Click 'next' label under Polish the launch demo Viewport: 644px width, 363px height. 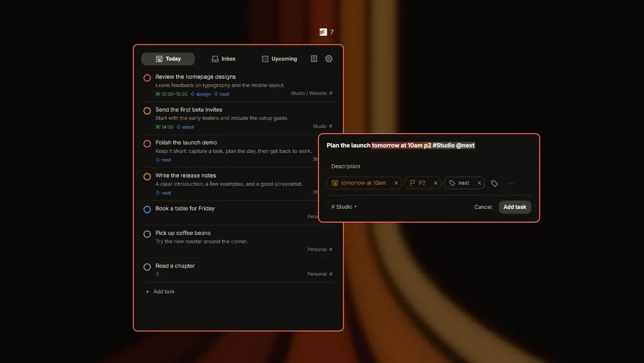163,160
